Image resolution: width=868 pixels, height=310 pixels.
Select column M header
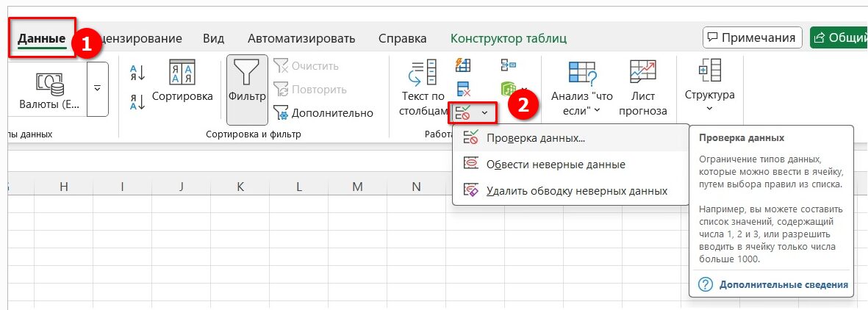(x=357, y=187)
